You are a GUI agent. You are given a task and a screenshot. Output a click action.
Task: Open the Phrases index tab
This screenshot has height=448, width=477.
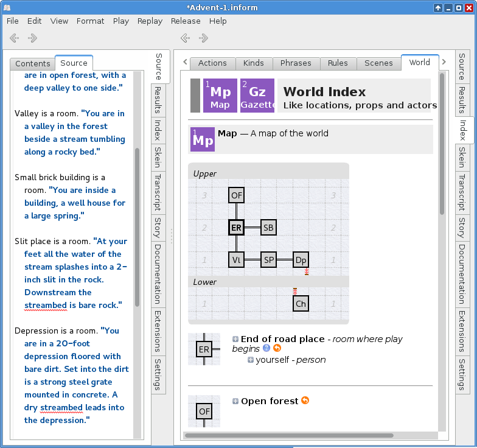point(296,63)
